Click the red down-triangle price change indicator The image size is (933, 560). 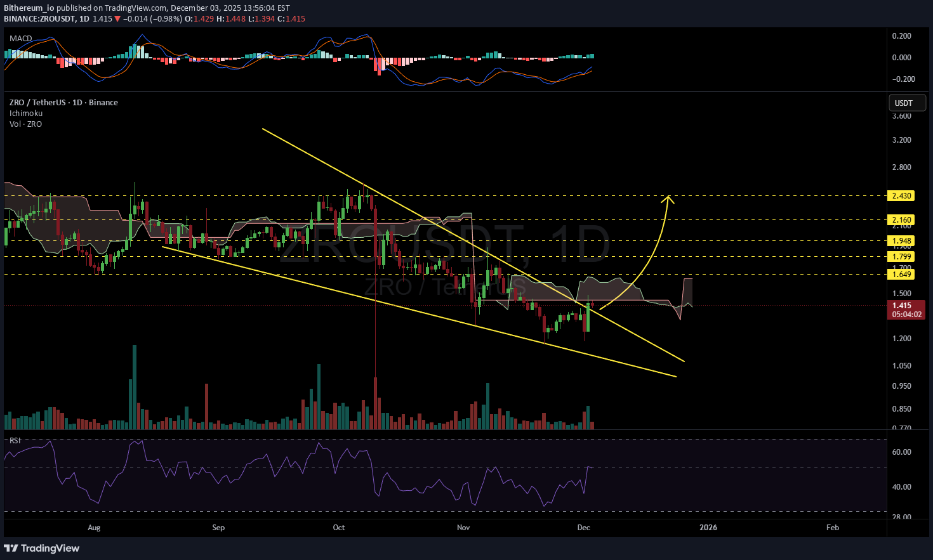[x=117, y=19]
